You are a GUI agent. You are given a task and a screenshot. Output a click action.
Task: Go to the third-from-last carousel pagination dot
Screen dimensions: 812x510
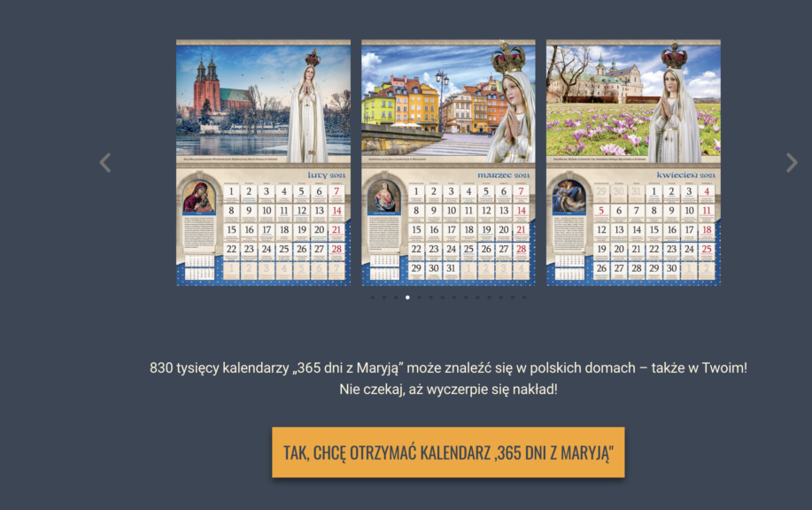click(501, 297)
